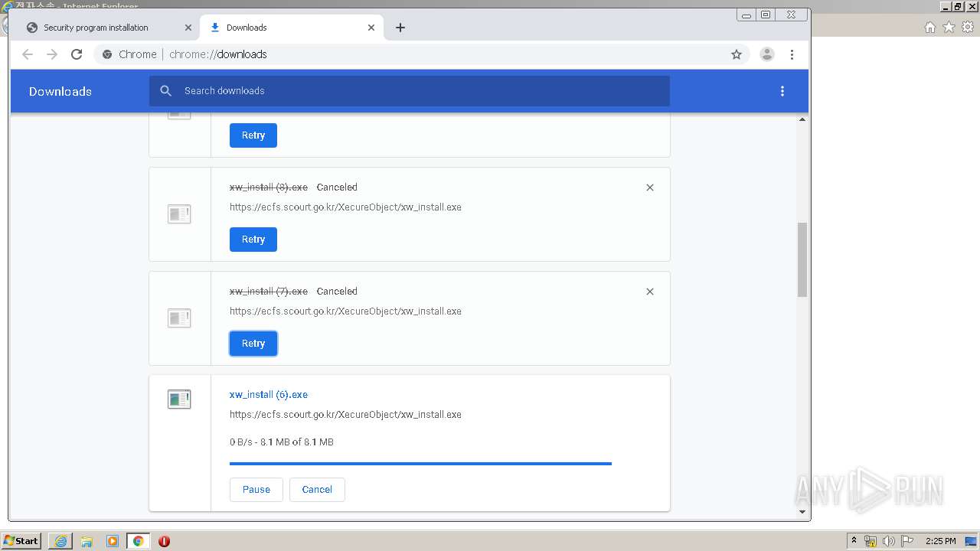Image resolution: width=980 pixels, height=551 pixels.
Task: Open the xw_install (6).exe file link
Action: tap(269, 395)
